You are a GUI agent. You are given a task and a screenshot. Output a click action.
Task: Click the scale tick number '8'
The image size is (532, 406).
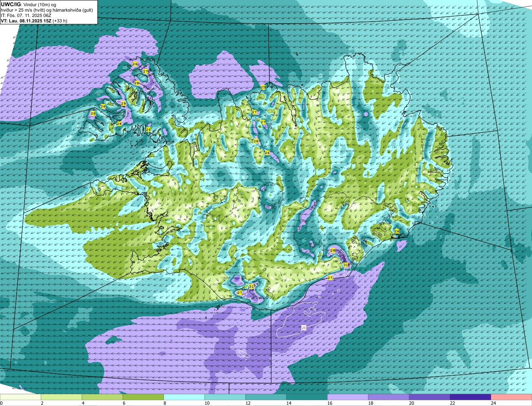164,403
